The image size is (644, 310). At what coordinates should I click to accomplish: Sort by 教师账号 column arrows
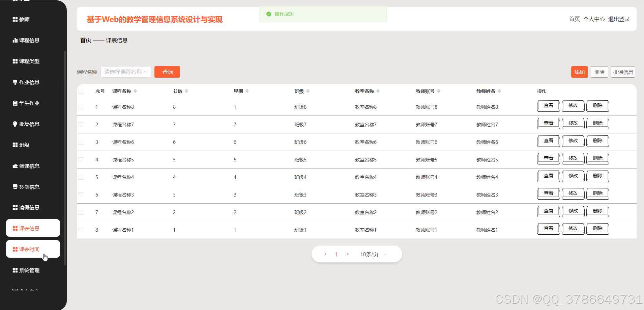[439, 91]
